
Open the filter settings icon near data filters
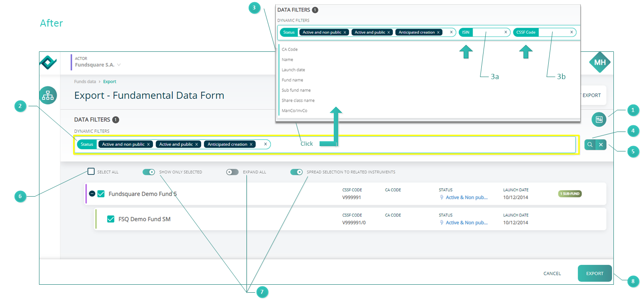coord(599,119)
